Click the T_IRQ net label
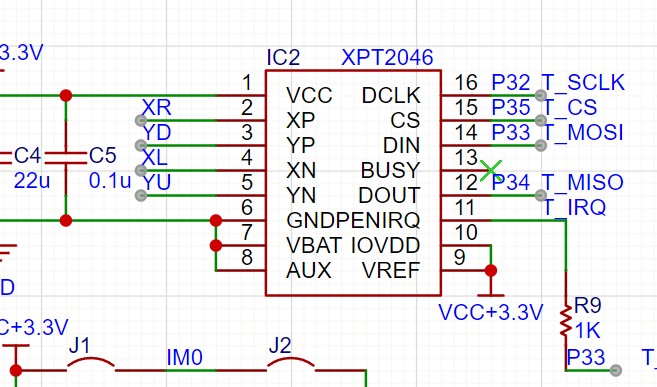Viewport: 657px width, 387px height. tap(574, 207)
